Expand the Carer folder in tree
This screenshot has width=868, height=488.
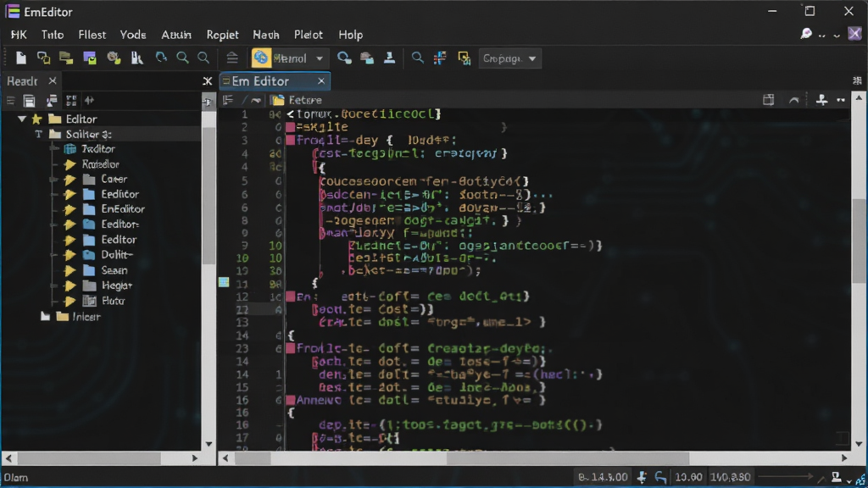(x=70, y=180)
